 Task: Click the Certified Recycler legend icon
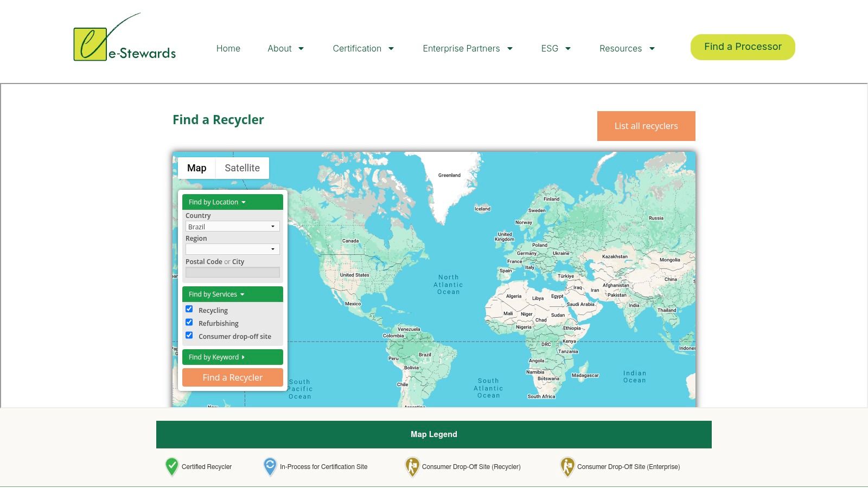click(x=171, y=466)
